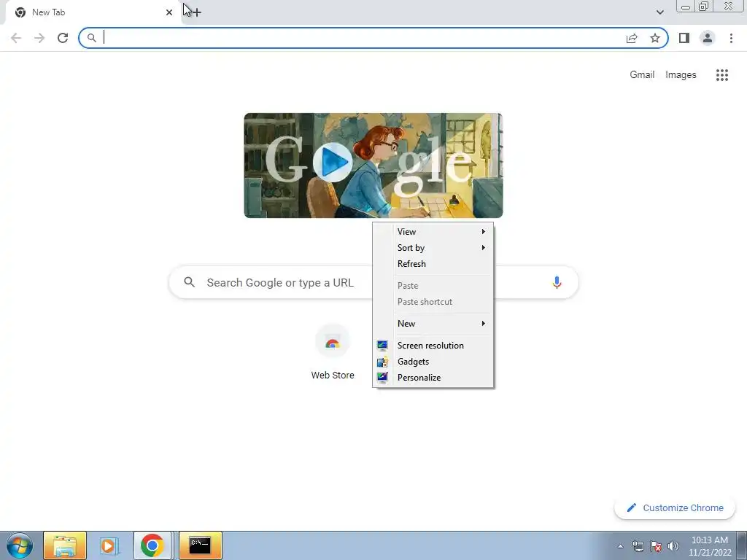Show hidden tray icons arrow

(x=620, y=546)
